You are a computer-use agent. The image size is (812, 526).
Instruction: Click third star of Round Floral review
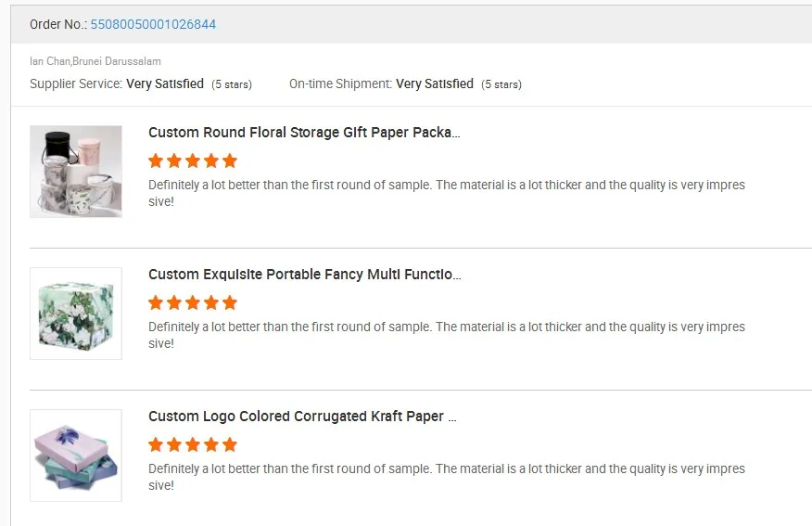[193, 160]
